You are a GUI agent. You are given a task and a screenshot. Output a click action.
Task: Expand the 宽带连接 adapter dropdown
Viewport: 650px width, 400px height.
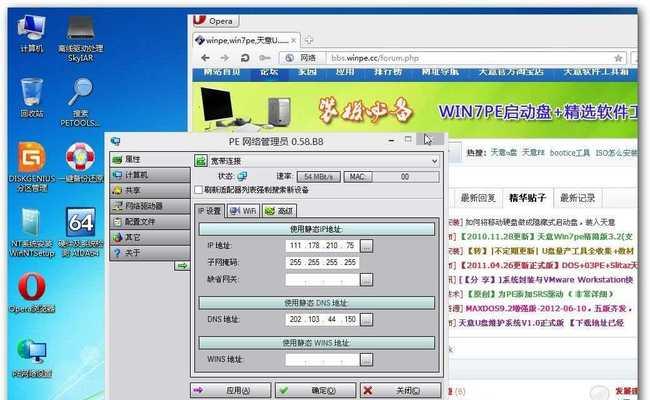click(434, 161)
